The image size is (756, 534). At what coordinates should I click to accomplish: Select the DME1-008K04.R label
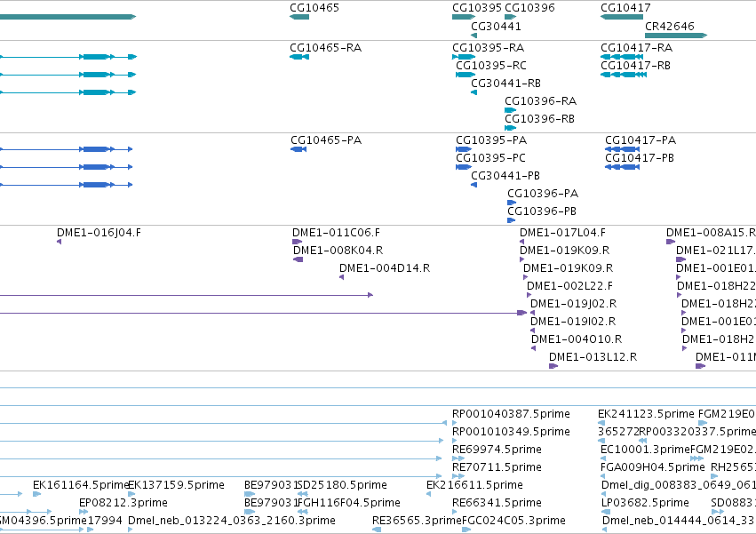click(338, 251)
